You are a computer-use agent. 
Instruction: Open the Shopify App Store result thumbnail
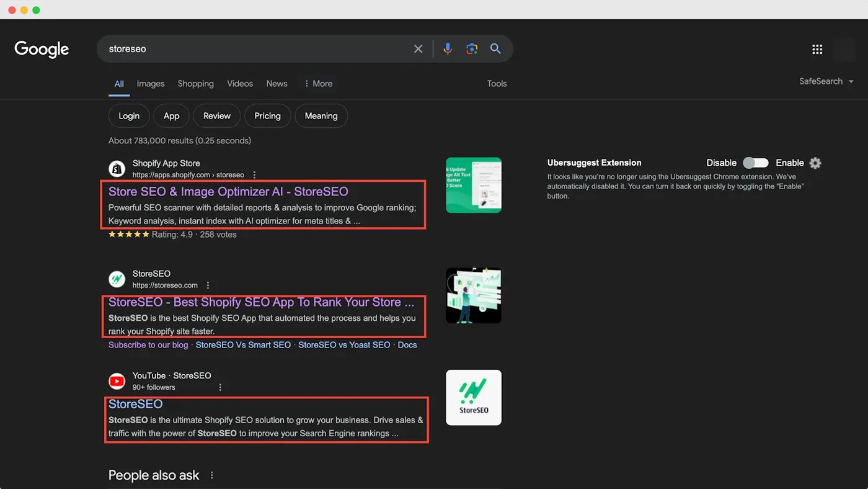click(x=474, y=185)
